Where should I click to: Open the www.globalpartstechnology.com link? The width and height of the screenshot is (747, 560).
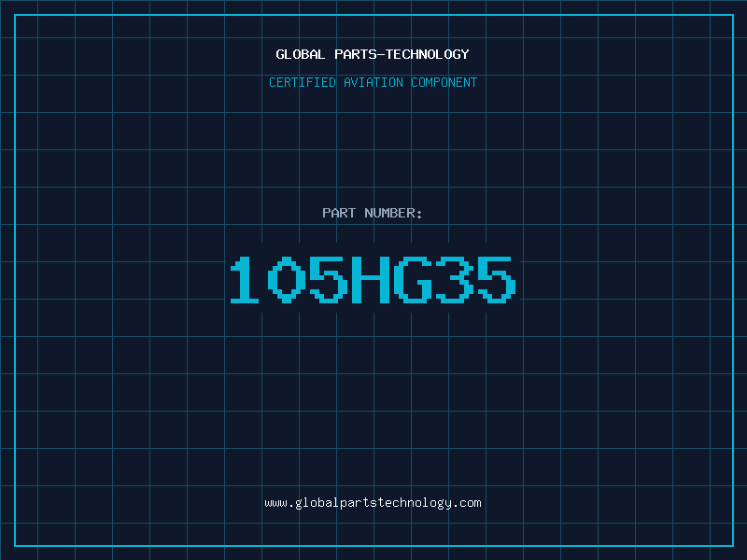(x=373, y=503)
